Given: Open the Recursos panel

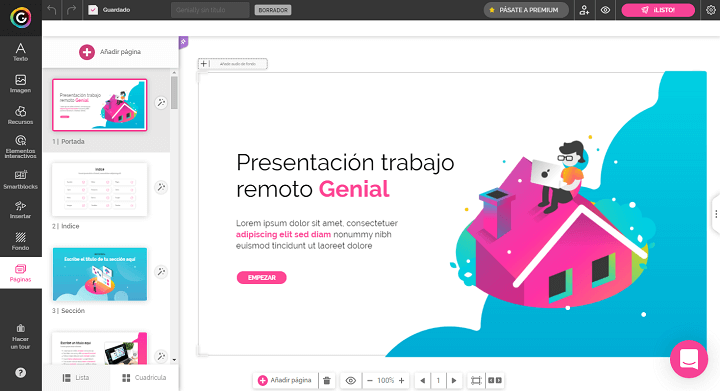Looking at the screenshot, I should click(x=21, y=115).
